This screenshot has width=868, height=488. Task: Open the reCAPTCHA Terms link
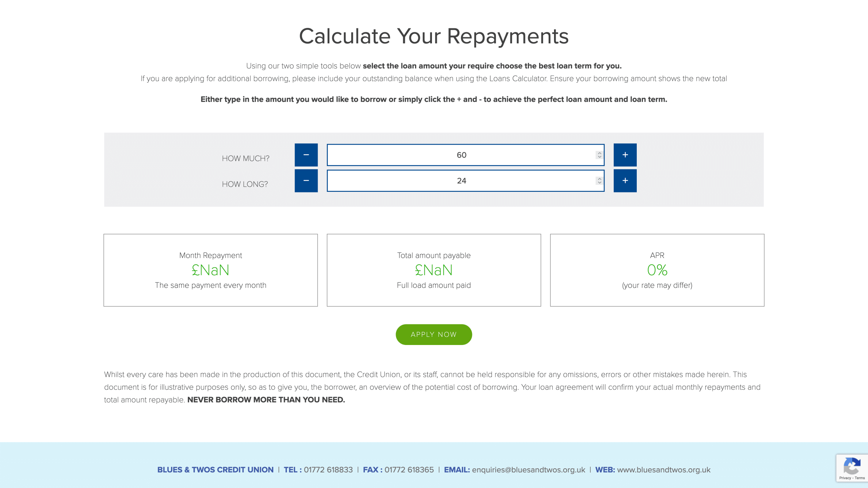[x=860, y=478]
